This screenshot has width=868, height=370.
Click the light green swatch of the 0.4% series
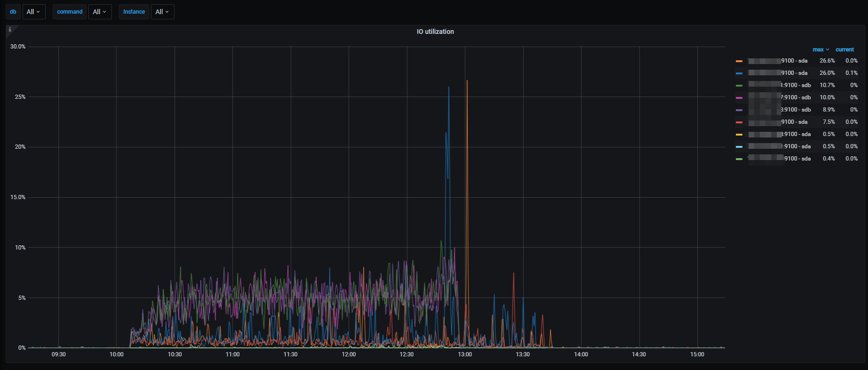click(739, 159)
